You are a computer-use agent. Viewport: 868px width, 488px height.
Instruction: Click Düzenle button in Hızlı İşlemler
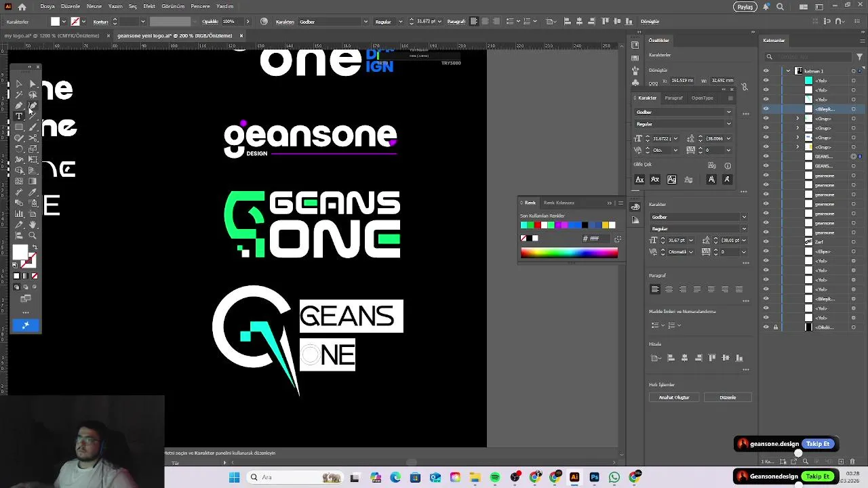pos(728,398)
